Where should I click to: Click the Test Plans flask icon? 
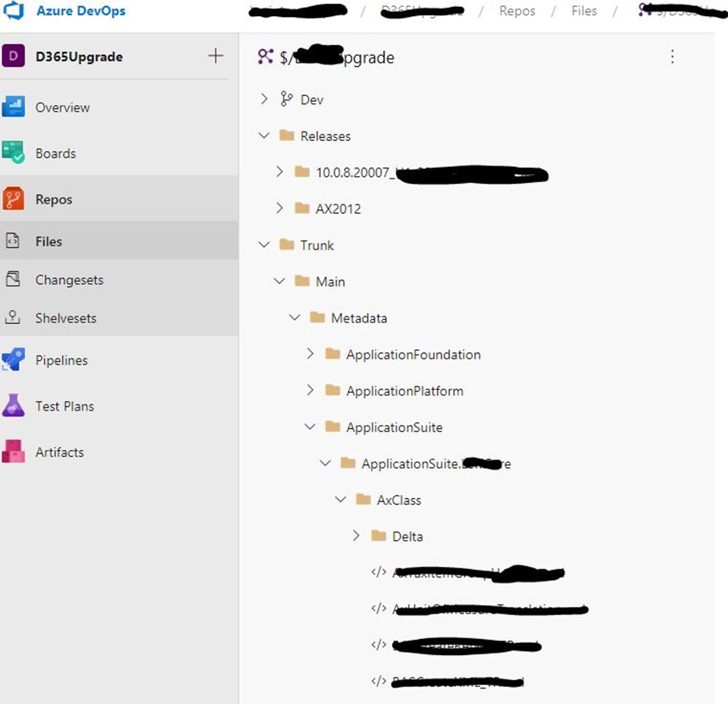point(14,405)
